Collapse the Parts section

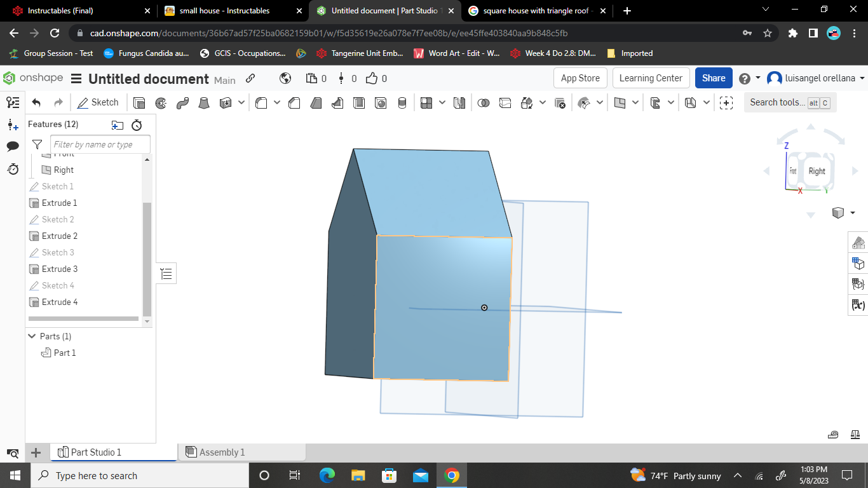point(32,336)
